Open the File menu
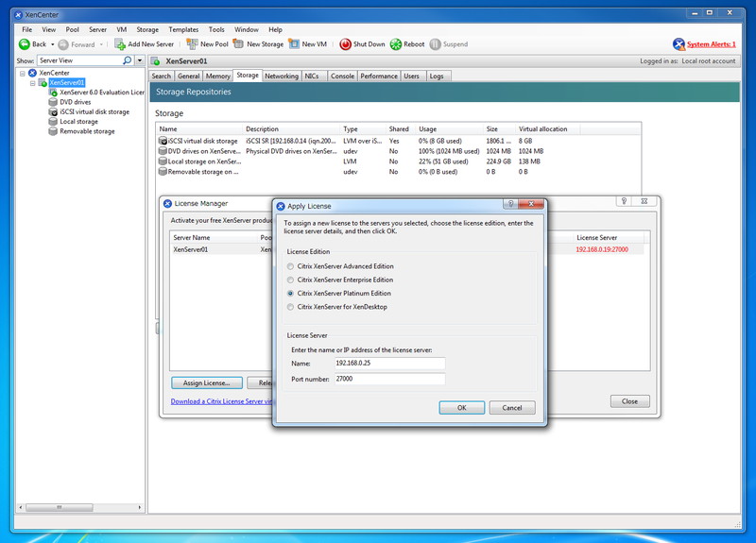Screen dimensions: 756x543 tap(27, 29)
